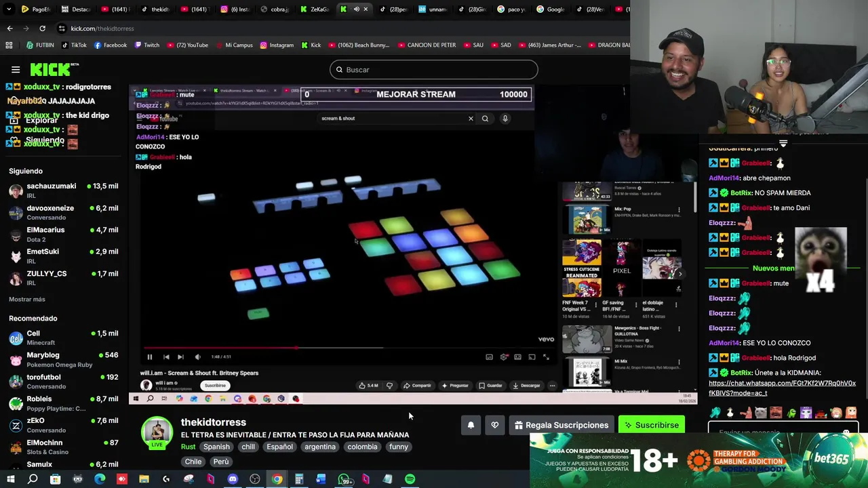Pause the streamed YouTube video
Viewport: 868px width, 488px height.
pos(150,357)
